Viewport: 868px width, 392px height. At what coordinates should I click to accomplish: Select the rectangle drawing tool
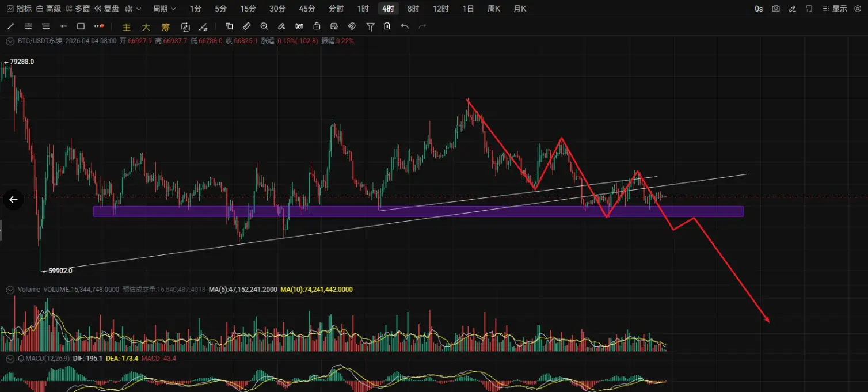pos(81,26)
